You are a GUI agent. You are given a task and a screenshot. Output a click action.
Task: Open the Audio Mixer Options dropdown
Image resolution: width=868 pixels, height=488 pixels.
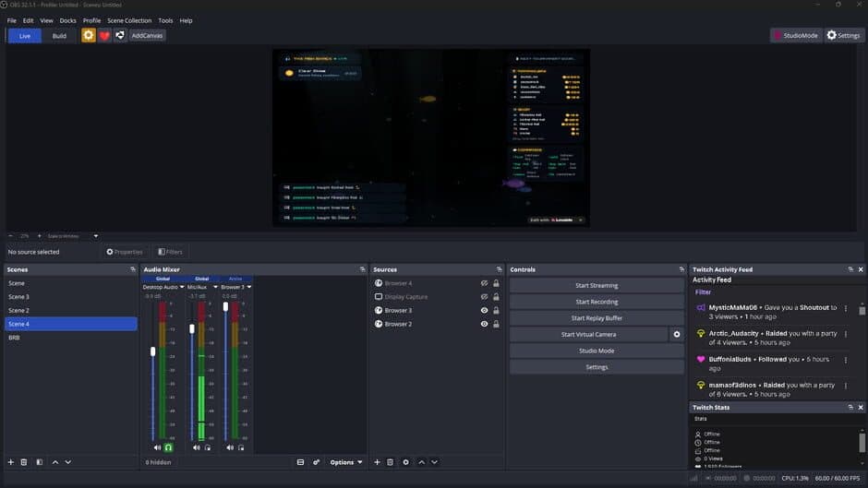click(346, 462)
